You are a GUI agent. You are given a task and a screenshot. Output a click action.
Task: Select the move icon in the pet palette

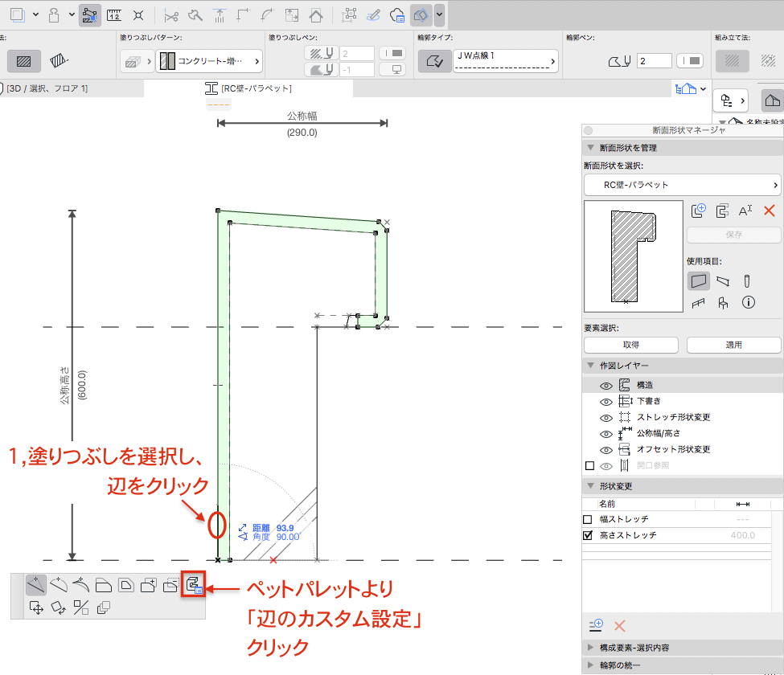pos(35,607)
